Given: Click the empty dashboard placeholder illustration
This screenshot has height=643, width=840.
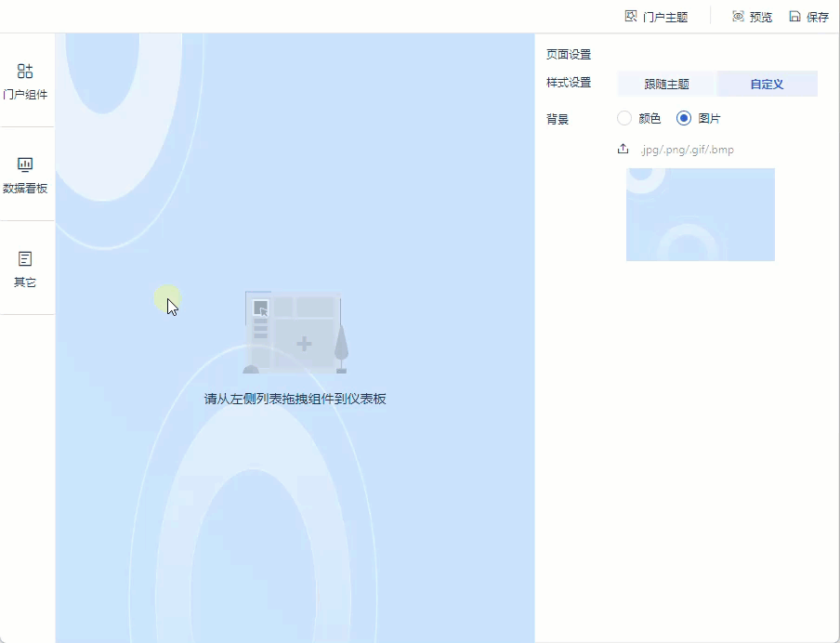Looking at the screenshot, I should click(x=295, y=333).
